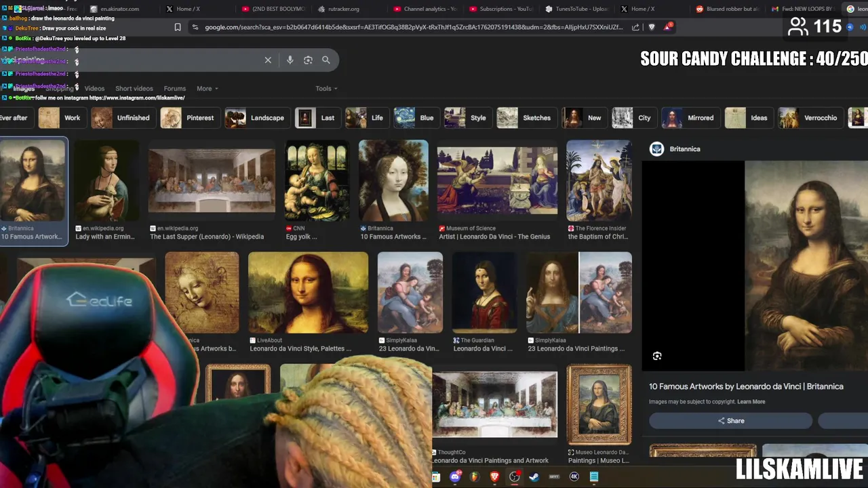Select the Blue filter chip
Image resolution: width=868 pixels, height=488 pixels.
[x=415, y=118]
